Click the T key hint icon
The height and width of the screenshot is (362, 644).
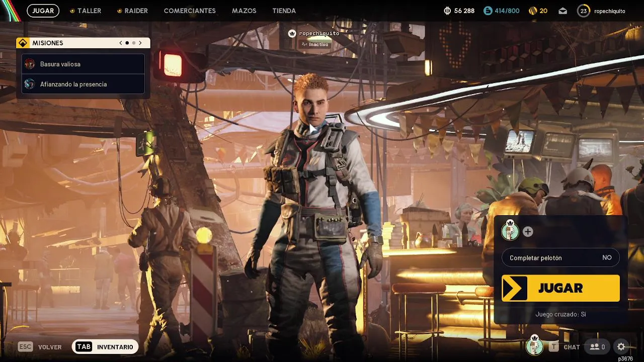click(554, 347)
